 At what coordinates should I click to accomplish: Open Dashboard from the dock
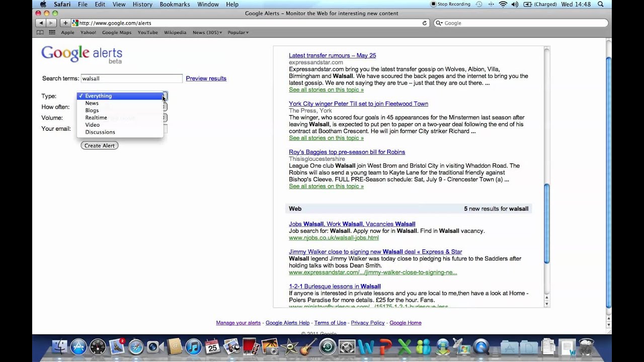coord(98,346)
